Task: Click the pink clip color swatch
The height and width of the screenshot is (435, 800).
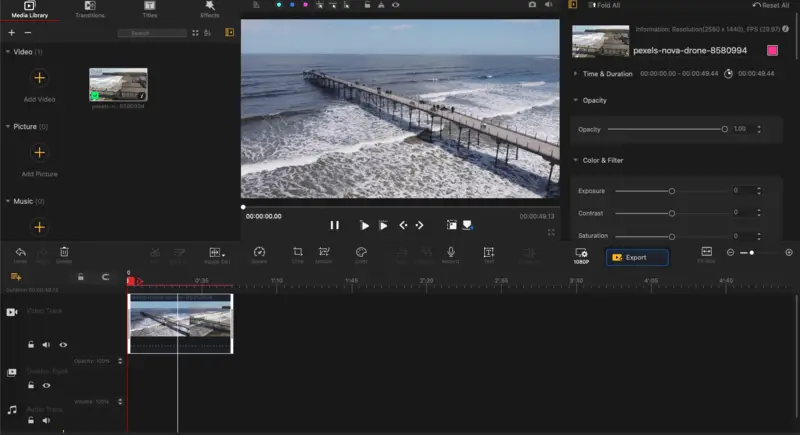Action: point(772,50)
